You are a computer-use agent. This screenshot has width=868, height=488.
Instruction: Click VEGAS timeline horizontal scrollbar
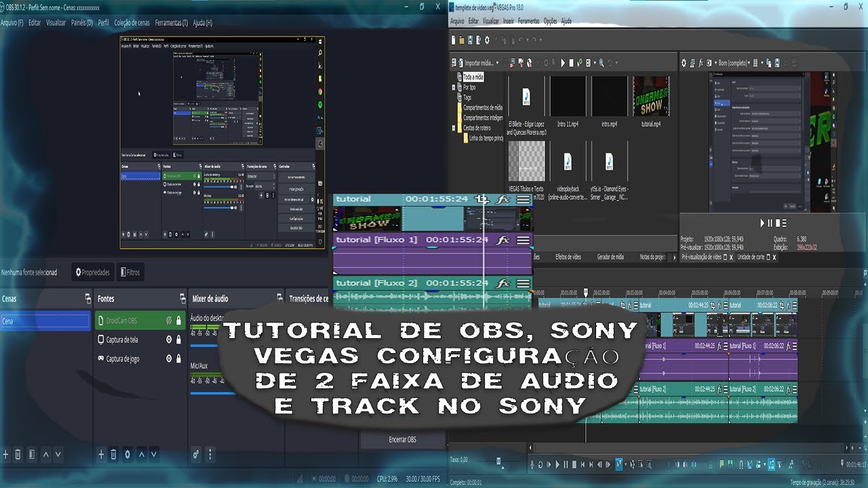688,448
